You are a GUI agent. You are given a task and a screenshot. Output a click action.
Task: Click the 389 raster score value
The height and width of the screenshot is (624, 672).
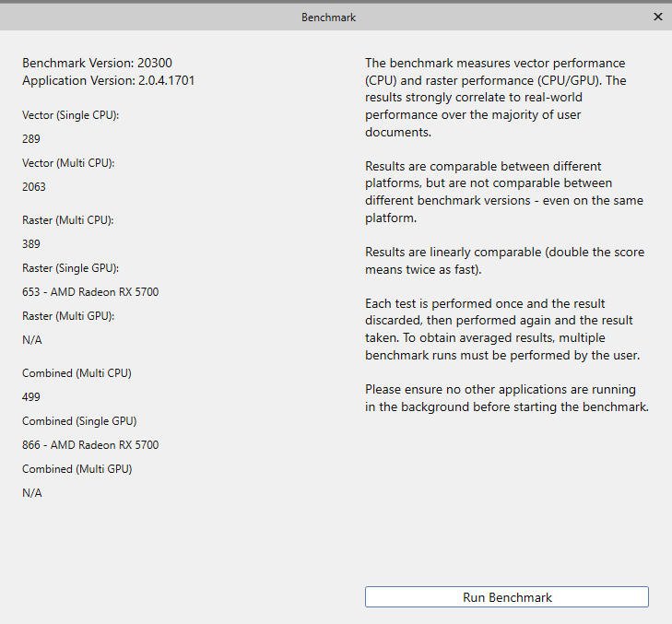coord(31,244)
